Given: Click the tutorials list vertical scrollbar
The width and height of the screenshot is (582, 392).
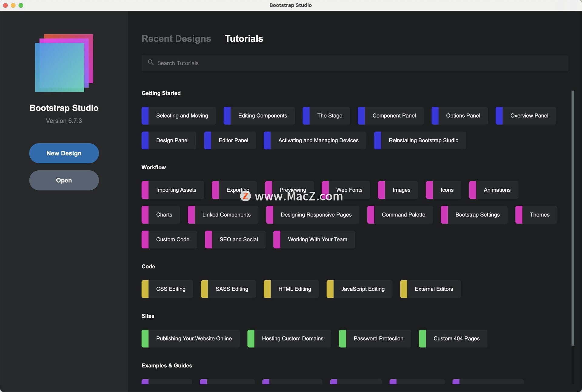Looking at the screenshot, I should click(573, 218).
